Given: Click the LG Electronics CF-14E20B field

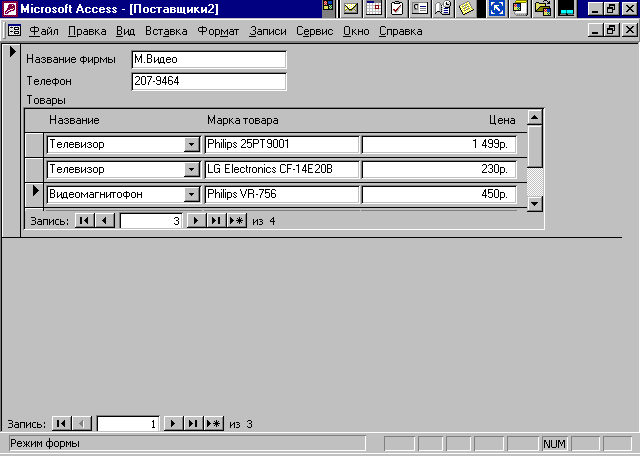Looking at the screenshot, I should (282, 169).
